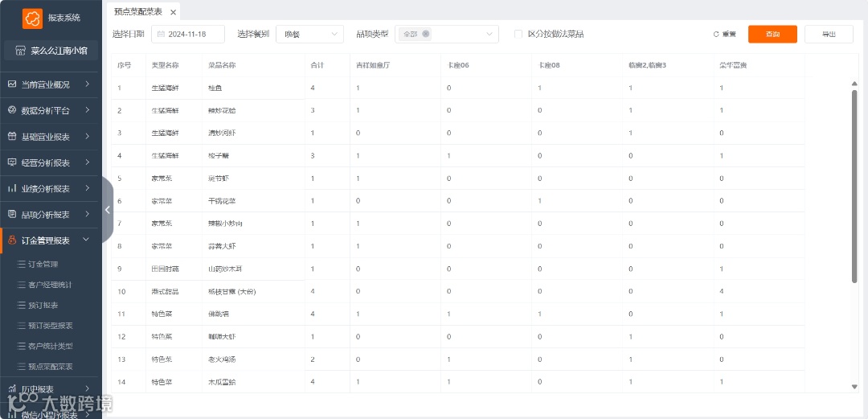Remove the 全部 tag with its x icon
Screen dimensions: 868x419
click(426, 34)
